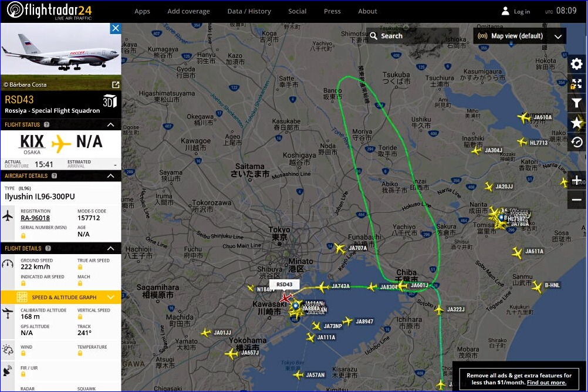Open bookmarks star icon
The height and width of the screenshot is (392, 588).
click(x=576, y=122)
